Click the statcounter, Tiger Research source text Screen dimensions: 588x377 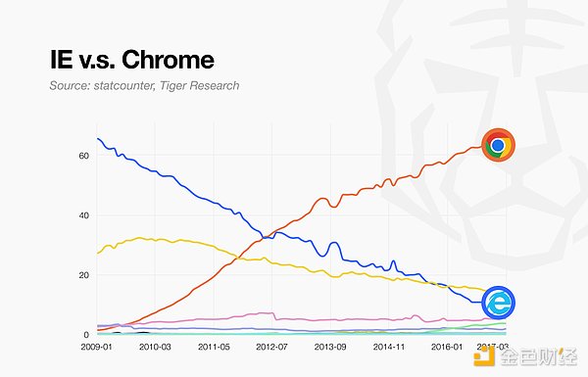(144, 86)
